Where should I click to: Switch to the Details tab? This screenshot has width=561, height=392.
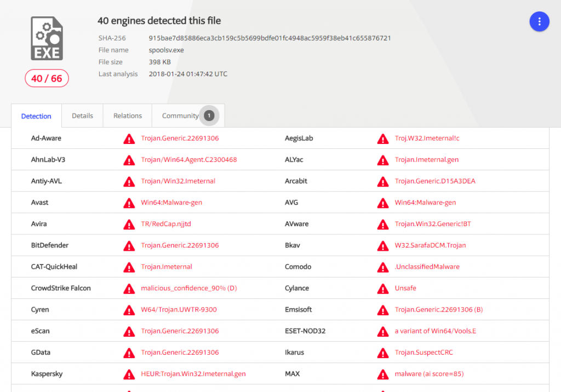tap(82, 116)
